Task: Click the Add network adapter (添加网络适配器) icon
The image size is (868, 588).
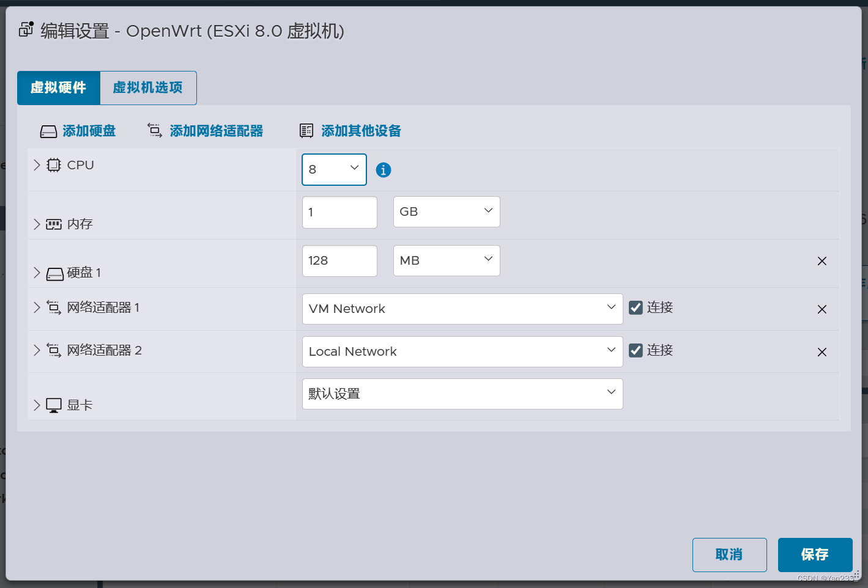Action: [x=154, y=131]
